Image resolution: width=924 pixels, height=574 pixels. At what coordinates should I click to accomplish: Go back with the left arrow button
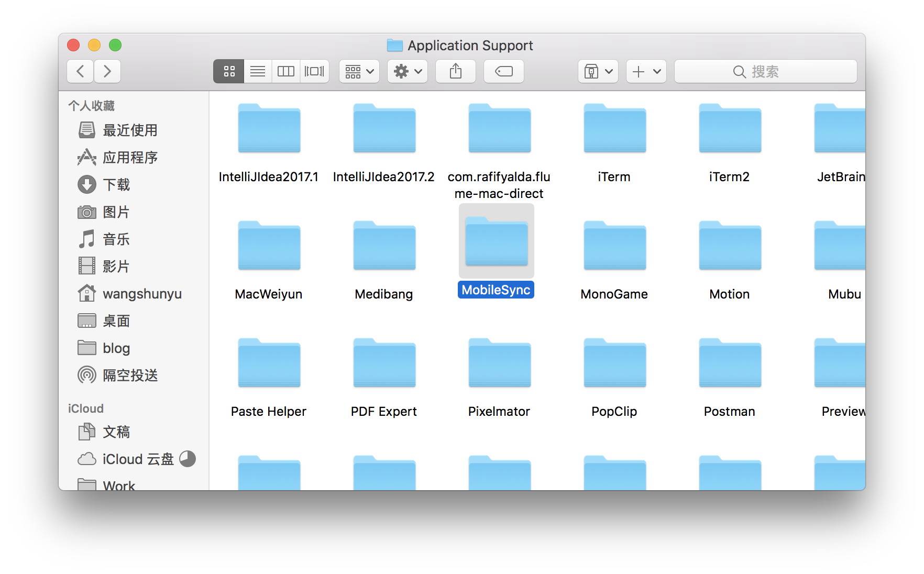[80, 71]
